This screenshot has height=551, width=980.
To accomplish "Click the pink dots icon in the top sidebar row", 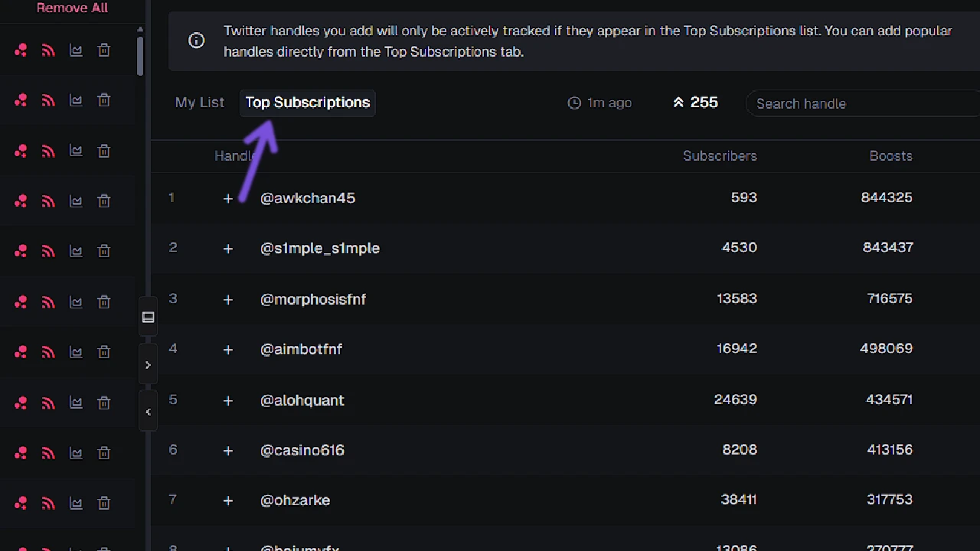I will click(21, 50).
